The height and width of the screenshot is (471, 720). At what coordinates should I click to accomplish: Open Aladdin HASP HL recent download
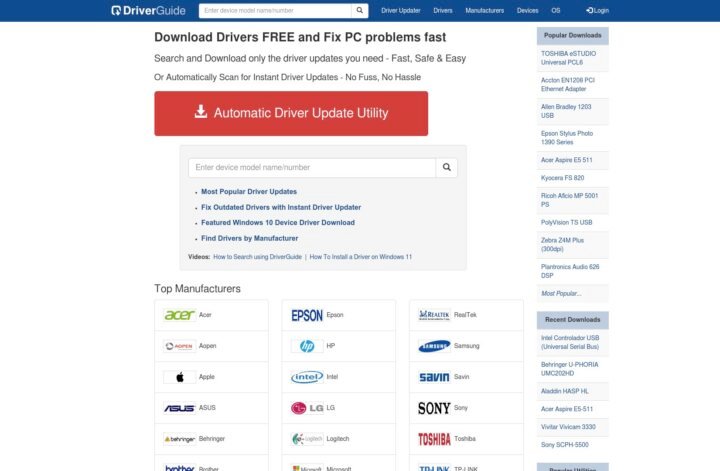click(573, 392)
